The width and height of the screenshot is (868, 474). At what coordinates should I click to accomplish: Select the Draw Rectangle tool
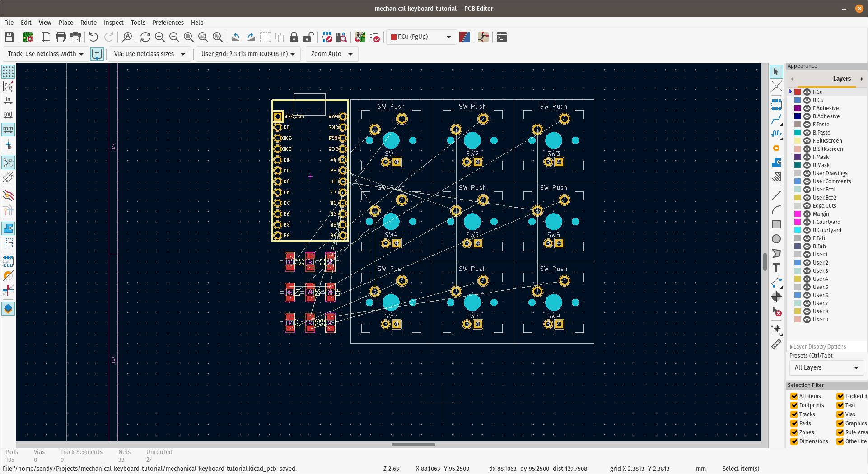776,224
